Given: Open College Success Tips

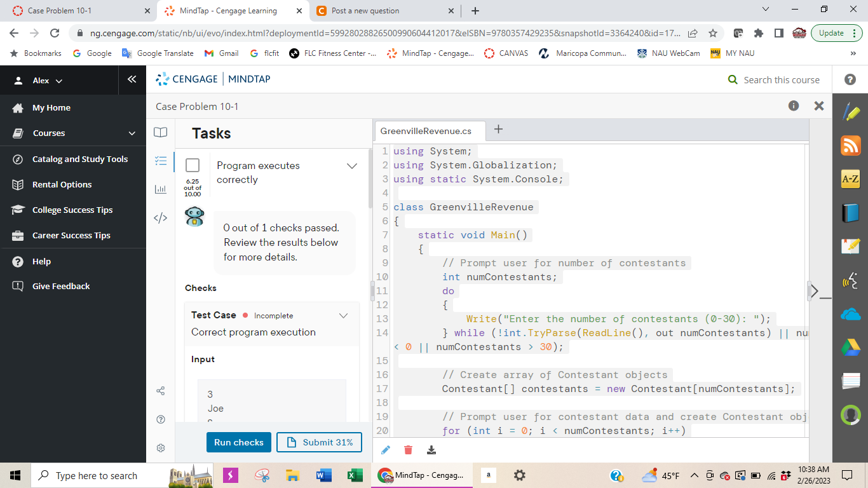Looking at the screenshot, I should 72,210.
